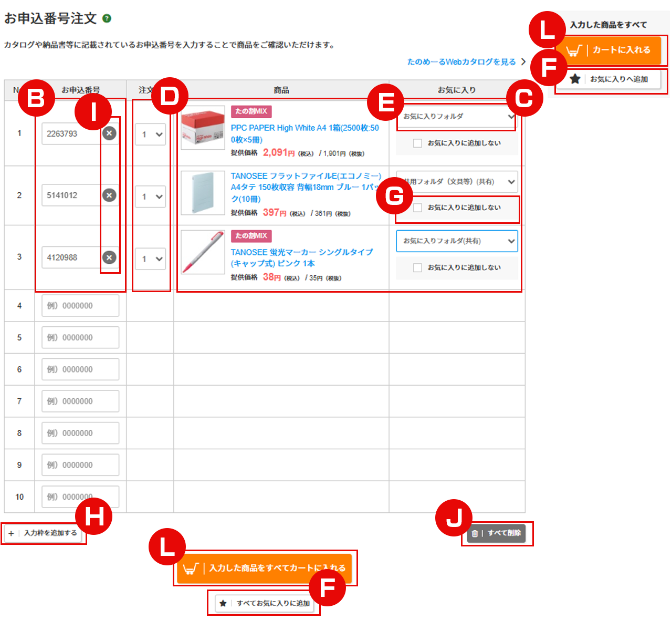Click the trash すべて削除 button
The width and height of the screenshot is (672, 620).
click(x=497, y=533)
